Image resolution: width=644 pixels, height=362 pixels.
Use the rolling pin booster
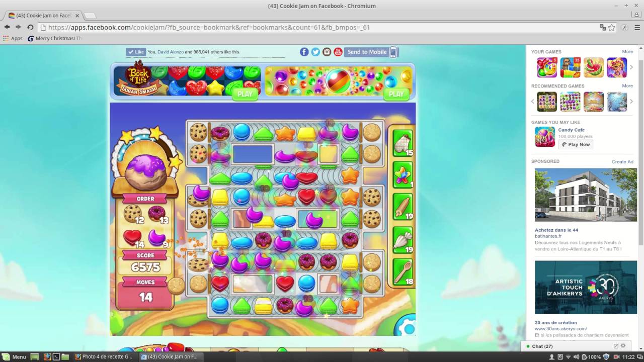tap(403, 207)
